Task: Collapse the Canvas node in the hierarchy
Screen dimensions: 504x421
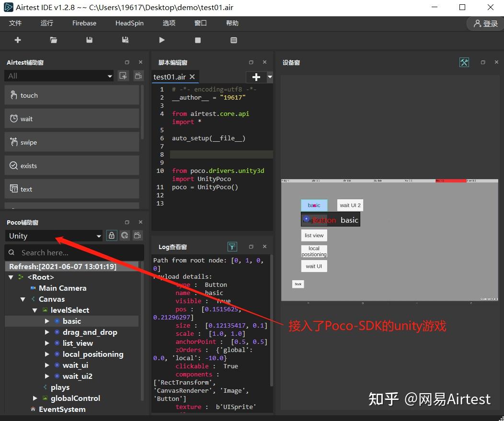Action: point(23,299)
